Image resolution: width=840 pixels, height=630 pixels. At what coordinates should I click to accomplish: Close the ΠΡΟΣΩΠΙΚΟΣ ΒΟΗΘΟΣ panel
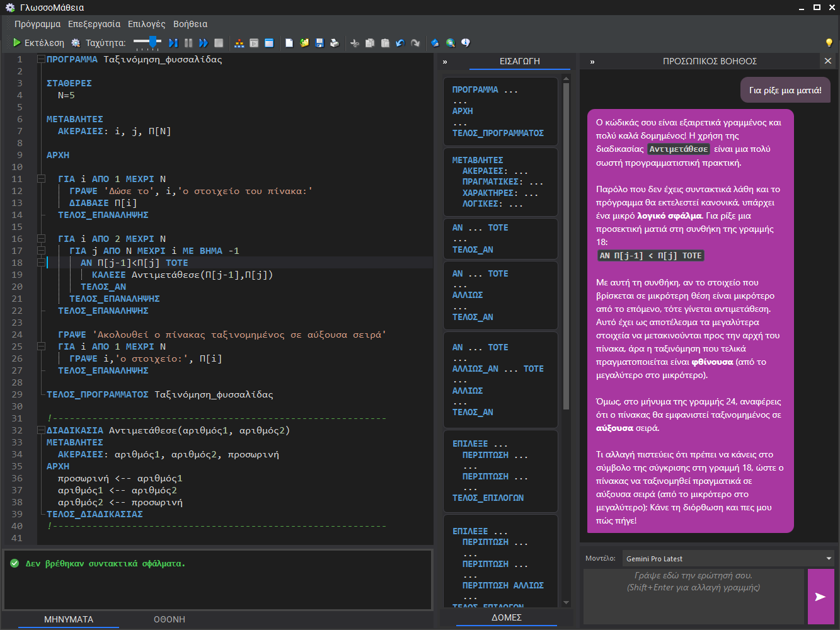coord(828,61)
